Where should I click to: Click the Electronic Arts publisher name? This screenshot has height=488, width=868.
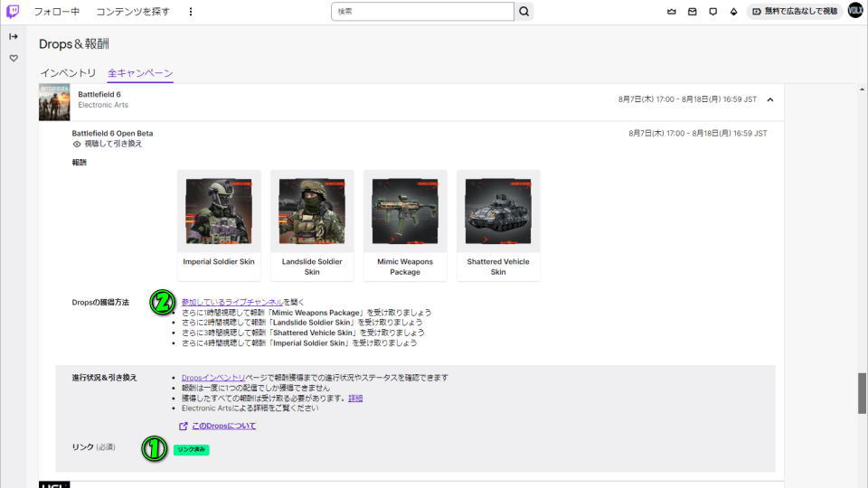(x=103, y=105)
